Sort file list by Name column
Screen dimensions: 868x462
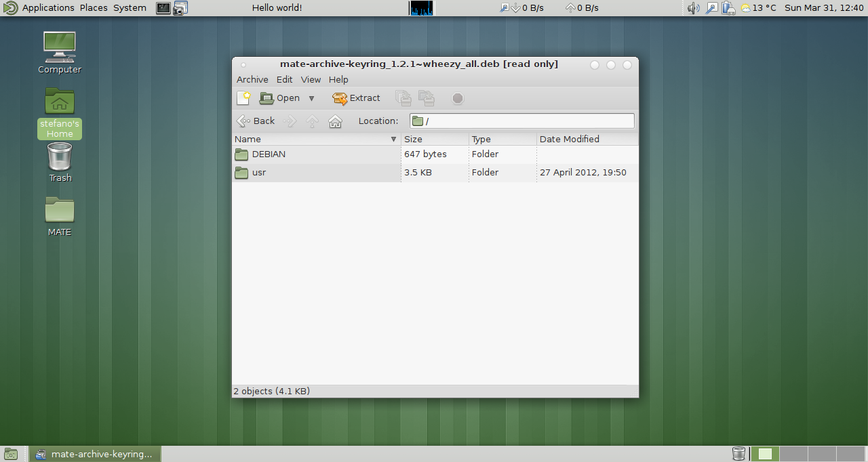point(316,139)
